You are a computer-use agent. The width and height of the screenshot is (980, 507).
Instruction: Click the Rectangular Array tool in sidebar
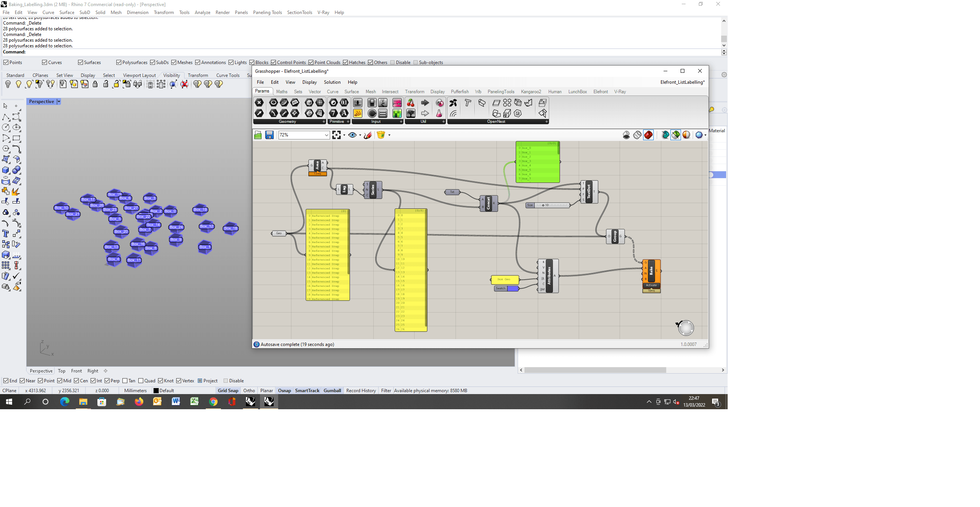tap(6, 265)
